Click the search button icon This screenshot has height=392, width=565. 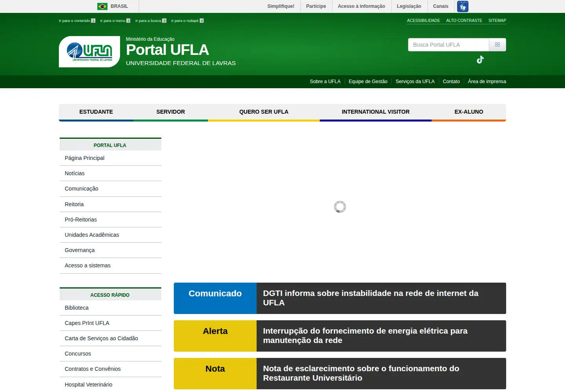[x=498, y=45]
